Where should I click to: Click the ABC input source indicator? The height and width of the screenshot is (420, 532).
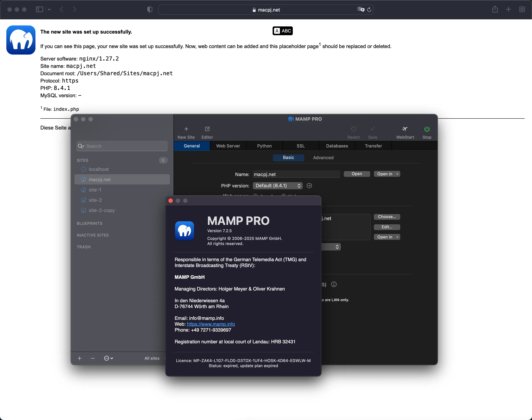click(x=283, y=31)
